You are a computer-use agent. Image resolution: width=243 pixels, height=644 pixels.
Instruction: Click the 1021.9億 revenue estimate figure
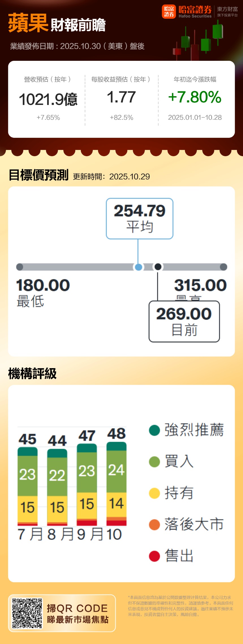point(48,99)
